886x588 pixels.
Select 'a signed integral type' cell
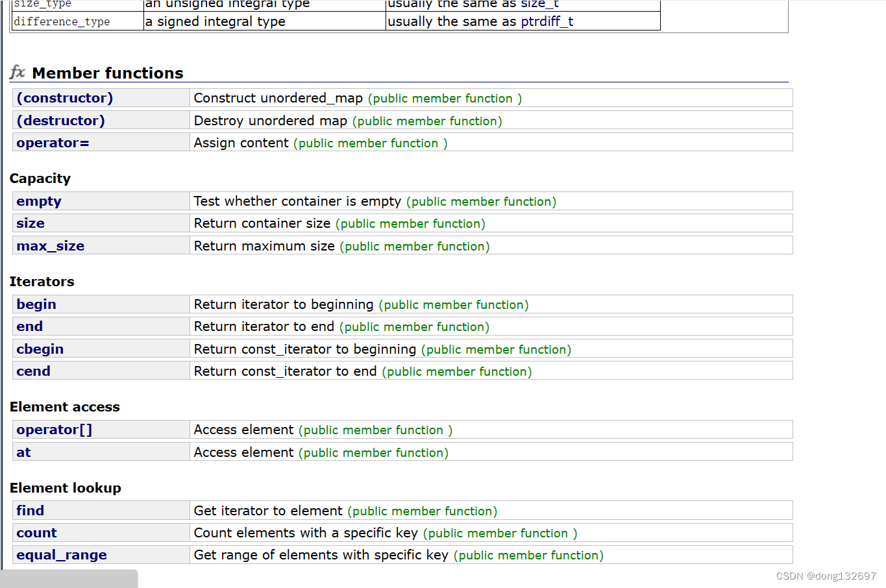click(x=264, y=21)
